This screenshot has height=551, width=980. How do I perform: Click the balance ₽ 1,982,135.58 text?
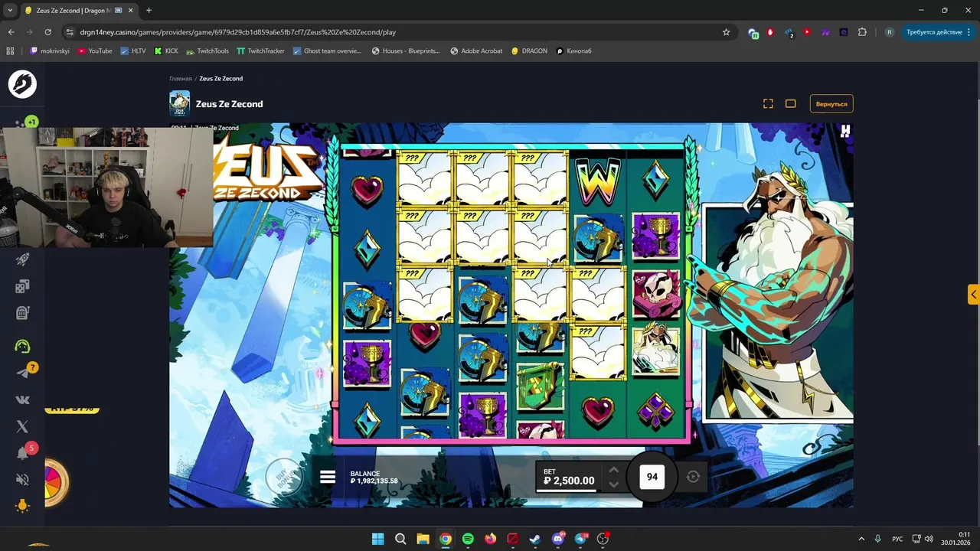pyautogui.click(x=374, y=481)
